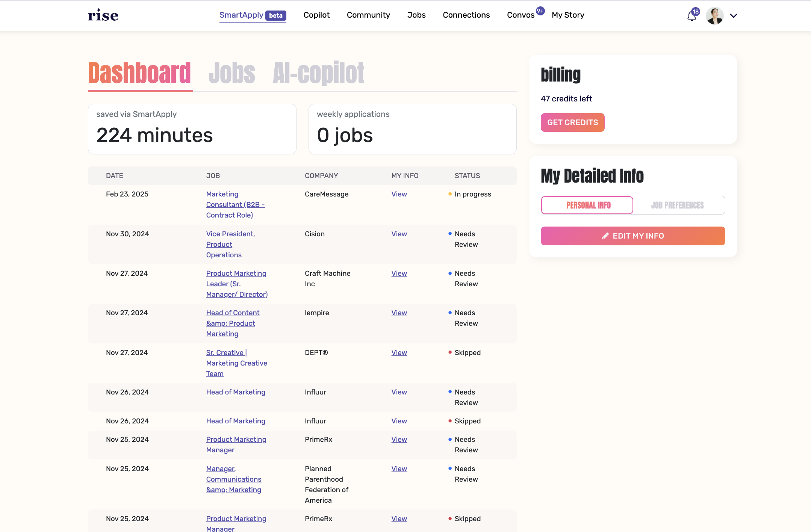Open Vice President, Product Operations job link
The height and width of the screenshot is (532, 811).
(x=230, y=245)
